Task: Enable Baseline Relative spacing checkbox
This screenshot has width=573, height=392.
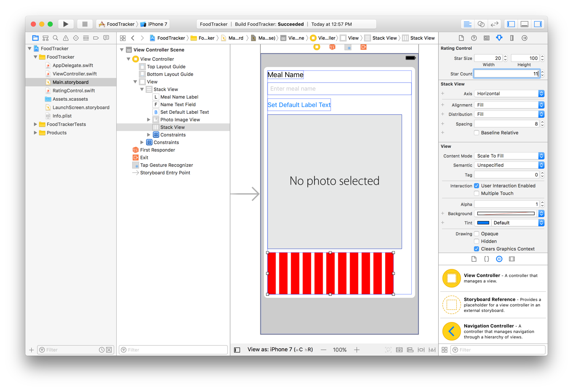Action: [477, 133]
